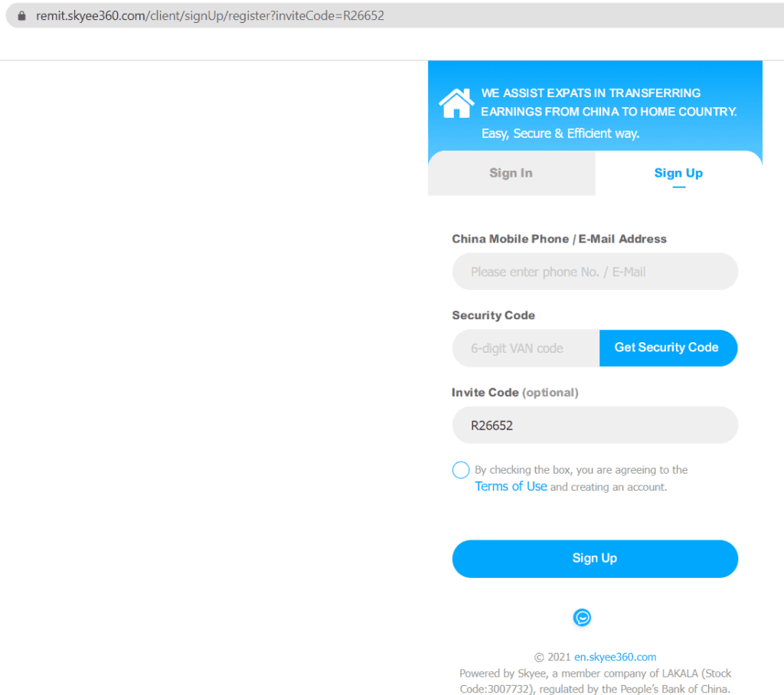Click the 'Security Code' label
This screenshot has height=695, width=784.
tap(494, 315)
